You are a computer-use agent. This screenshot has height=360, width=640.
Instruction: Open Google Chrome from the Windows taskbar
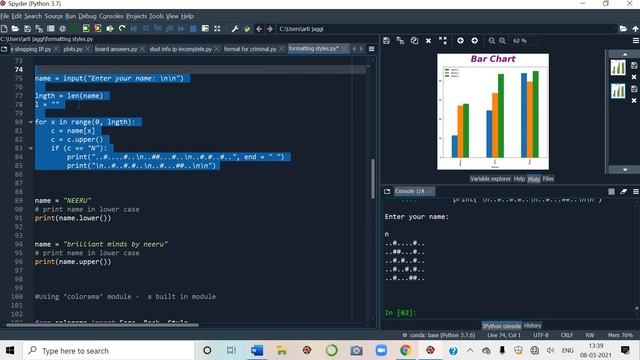pyautogui.click(x=405, y=350)
